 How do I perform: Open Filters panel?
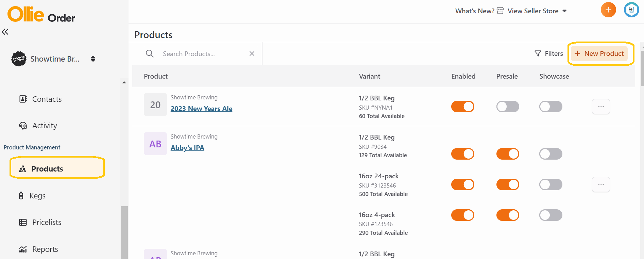point(548,53)
